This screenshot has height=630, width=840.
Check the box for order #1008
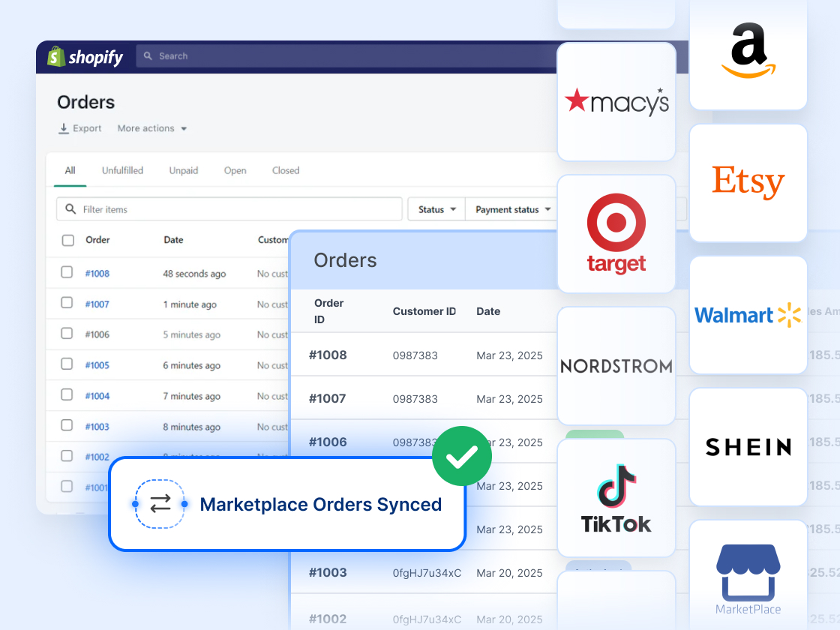point(67,272)
